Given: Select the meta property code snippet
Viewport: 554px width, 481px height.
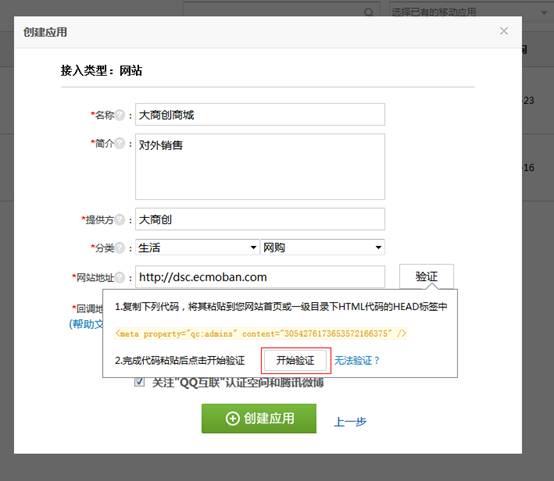Looking at the screenshot, I should (x=261, y=334).
